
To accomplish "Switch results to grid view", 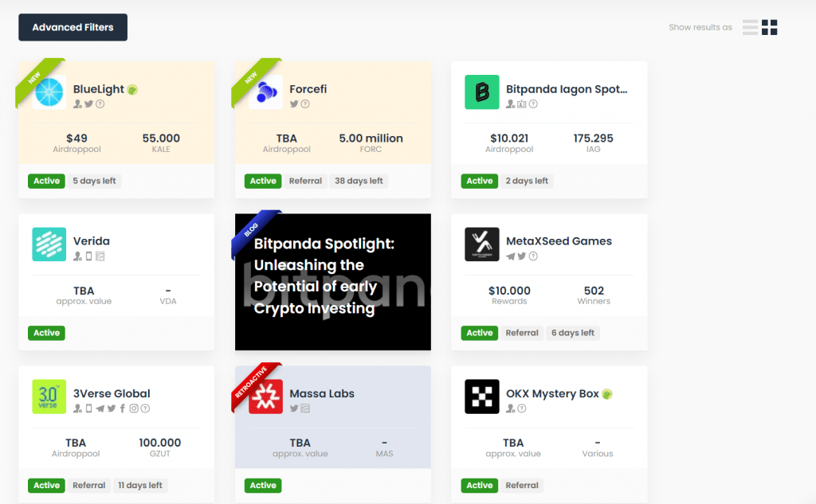I will (770, 27).
